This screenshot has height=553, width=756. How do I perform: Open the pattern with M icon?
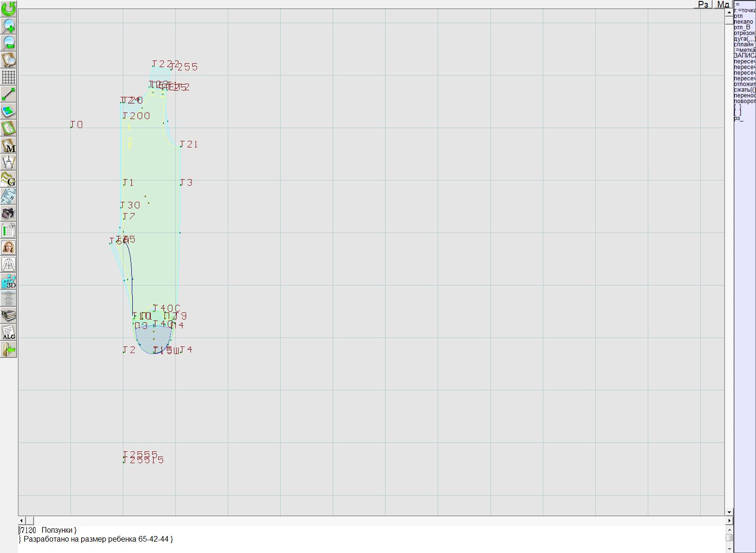9,145
